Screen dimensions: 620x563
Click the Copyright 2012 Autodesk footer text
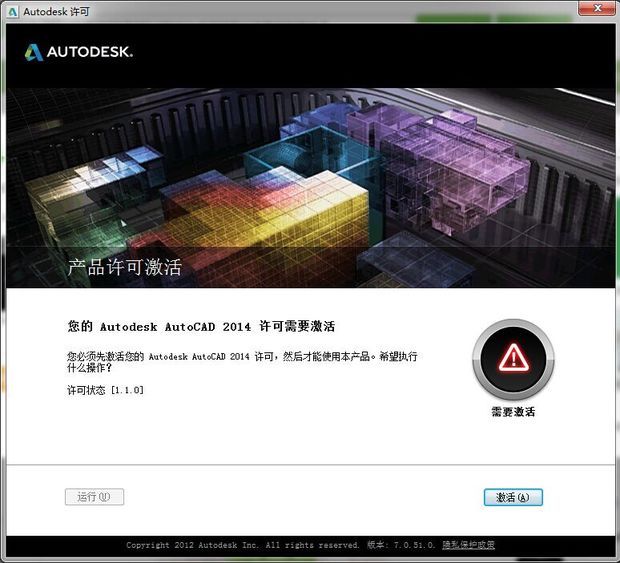click(242, 545)
